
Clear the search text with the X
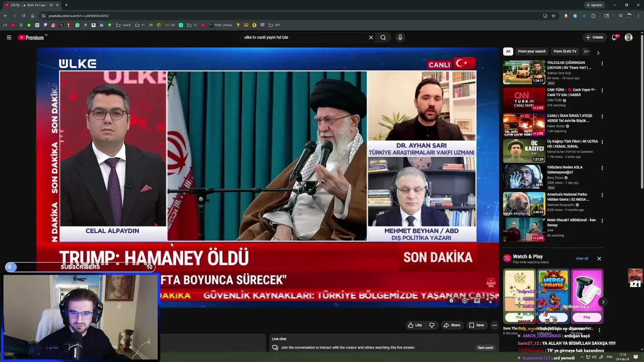coord(371,37)
